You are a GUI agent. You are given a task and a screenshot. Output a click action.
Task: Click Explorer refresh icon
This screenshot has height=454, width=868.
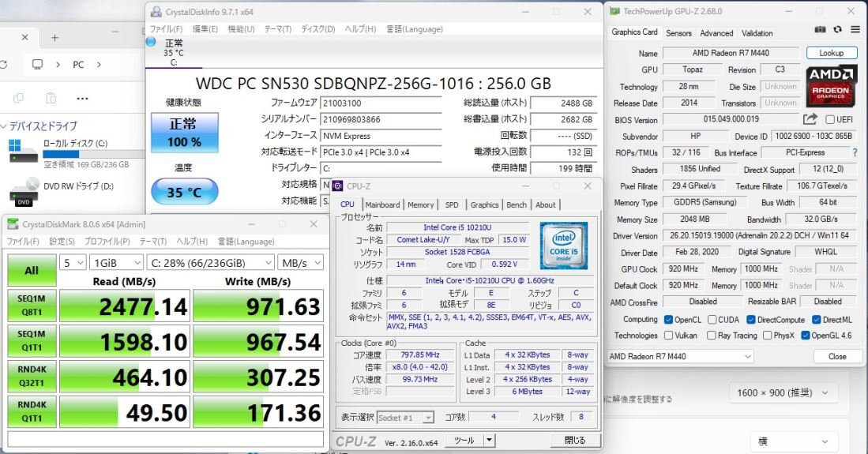[x=3, y=65]
